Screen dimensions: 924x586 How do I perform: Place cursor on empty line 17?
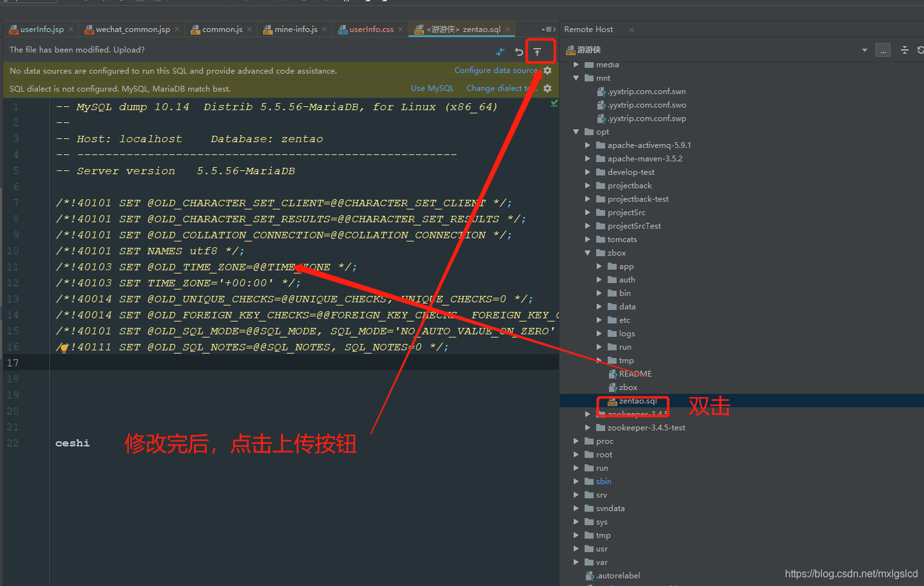304,363
